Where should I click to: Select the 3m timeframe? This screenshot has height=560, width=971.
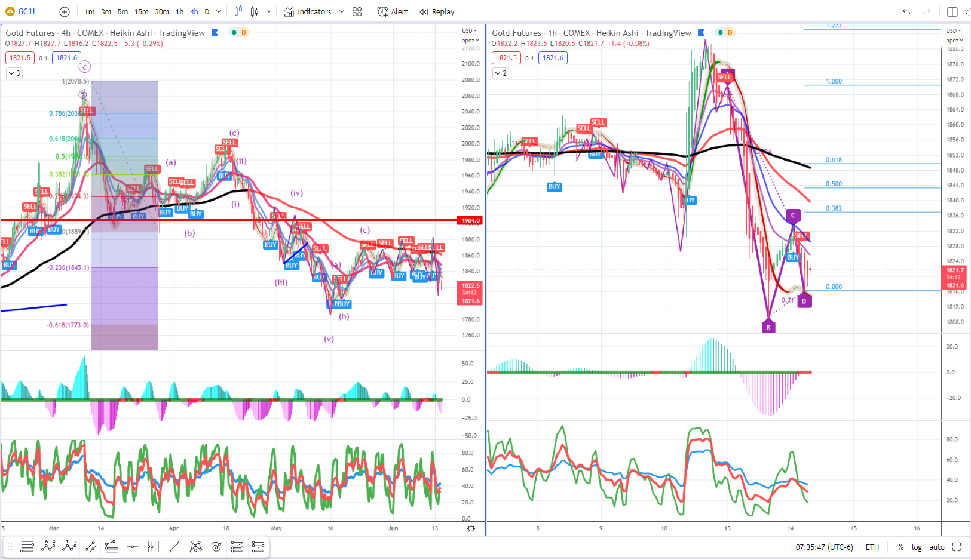click(106, 12)
